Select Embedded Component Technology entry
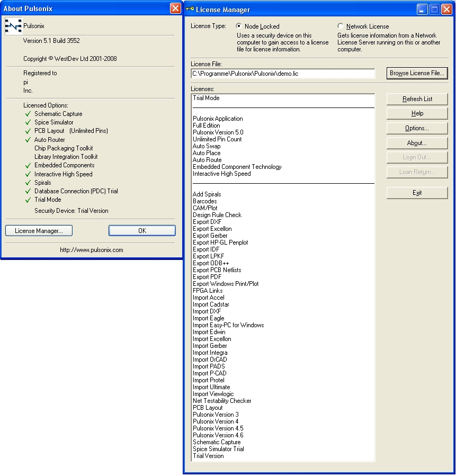The image size is (456, 476). pos(237,167)
